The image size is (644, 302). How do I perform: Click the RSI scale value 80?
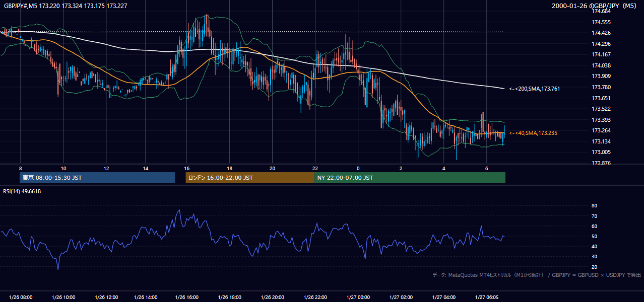pyautogui.click(x=595, y=206)
